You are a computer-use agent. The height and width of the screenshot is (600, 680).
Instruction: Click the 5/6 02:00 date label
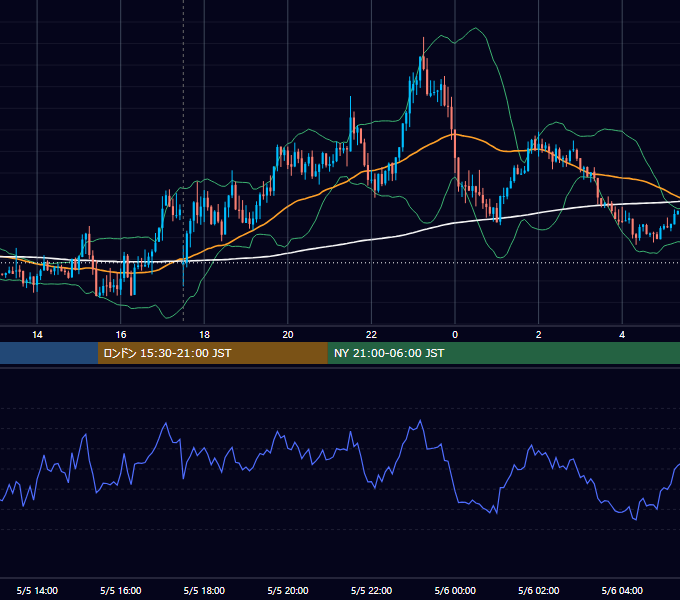click(x=539, y=590)
